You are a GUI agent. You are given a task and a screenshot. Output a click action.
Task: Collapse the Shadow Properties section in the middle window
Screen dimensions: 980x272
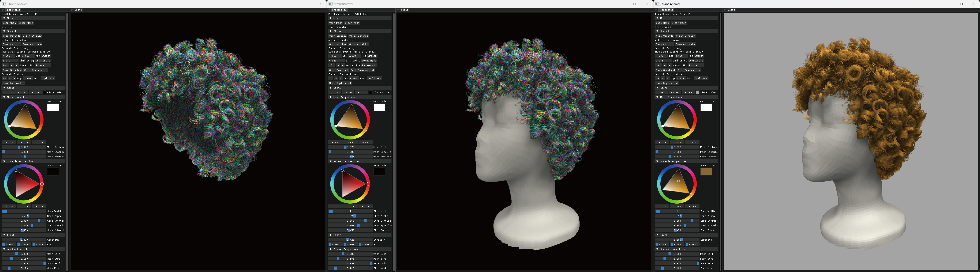point(331,249)
